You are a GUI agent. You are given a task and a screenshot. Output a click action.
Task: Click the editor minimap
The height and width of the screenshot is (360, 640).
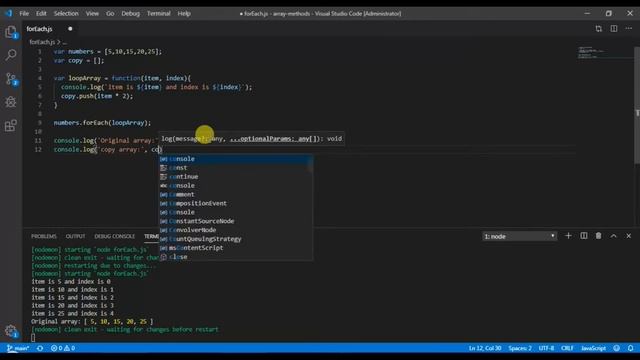point(605,53)
